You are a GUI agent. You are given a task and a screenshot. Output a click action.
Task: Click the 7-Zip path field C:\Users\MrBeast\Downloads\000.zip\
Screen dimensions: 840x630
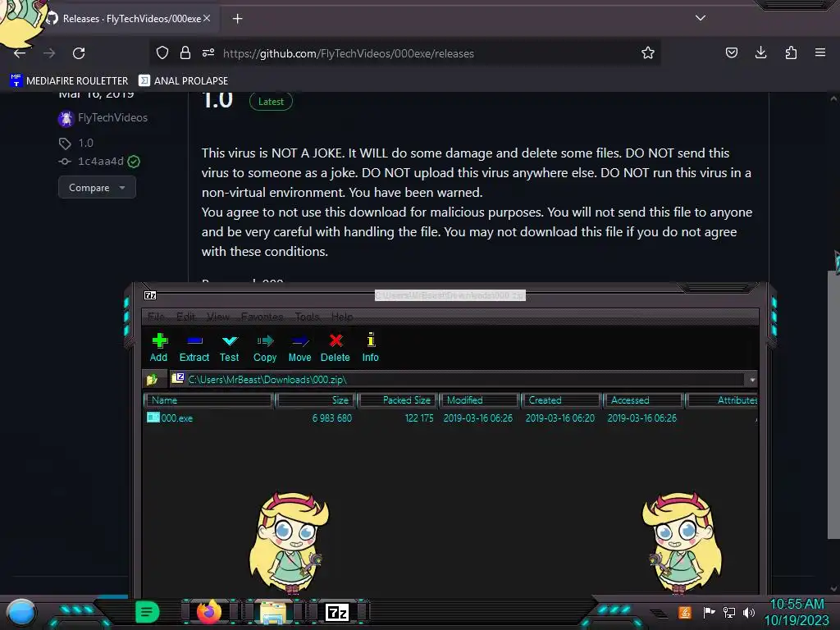(x=458, y=379)
